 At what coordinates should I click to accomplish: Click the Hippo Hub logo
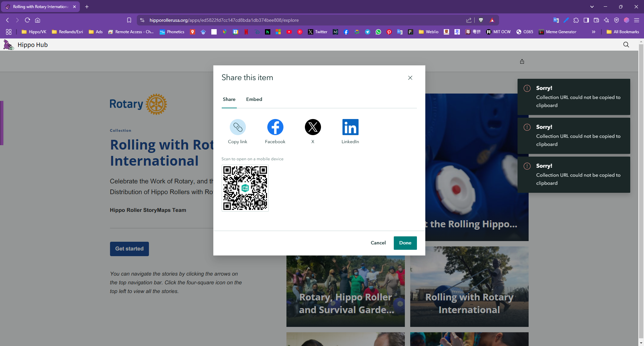(x=8, y=45)
